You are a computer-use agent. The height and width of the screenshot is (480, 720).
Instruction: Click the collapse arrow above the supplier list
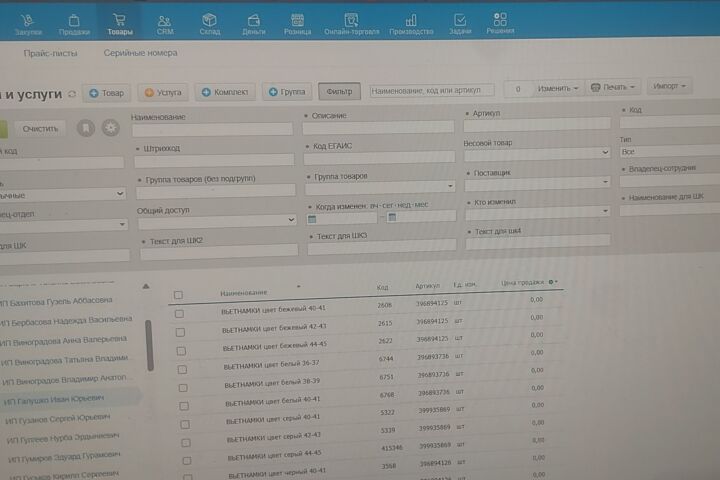[146, 286]
